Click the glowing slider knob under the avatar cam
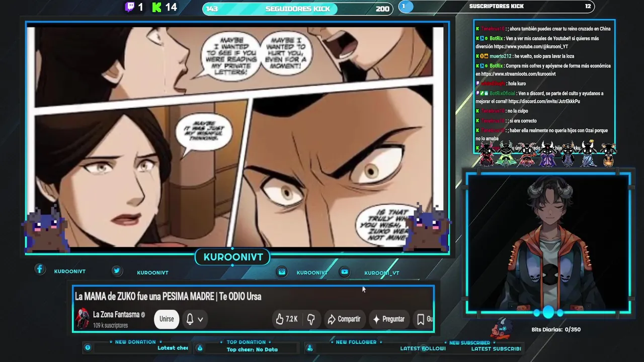Screen dimensions: 644x362 coord(548,313)
